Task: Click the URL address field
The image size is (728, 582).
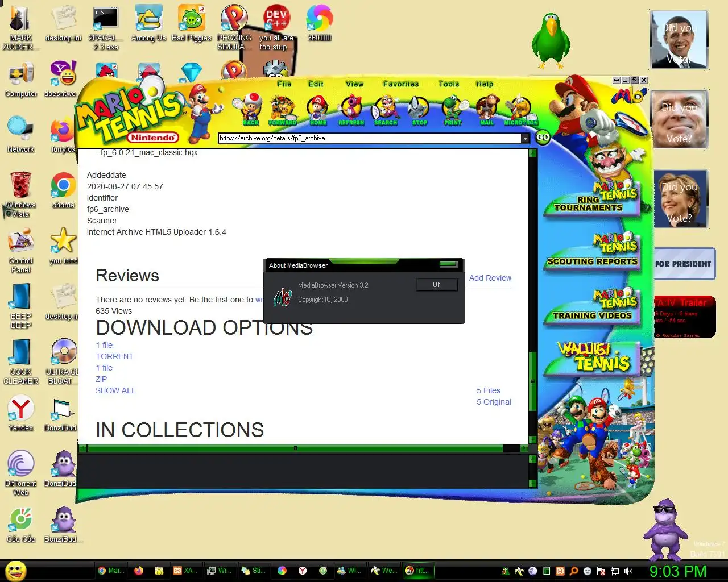Action: pyautogui.click(x=370, y=138)
